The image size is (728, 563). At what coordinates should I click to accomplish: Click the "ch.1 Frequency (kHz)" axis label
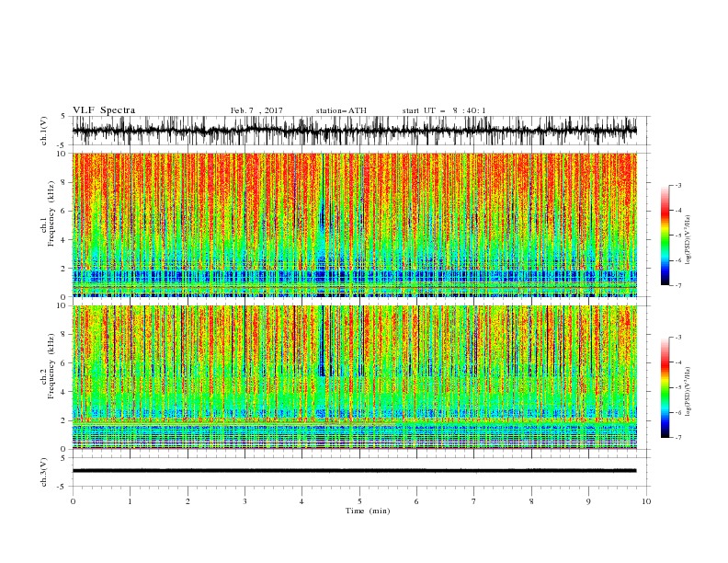(x=47, y=213)
